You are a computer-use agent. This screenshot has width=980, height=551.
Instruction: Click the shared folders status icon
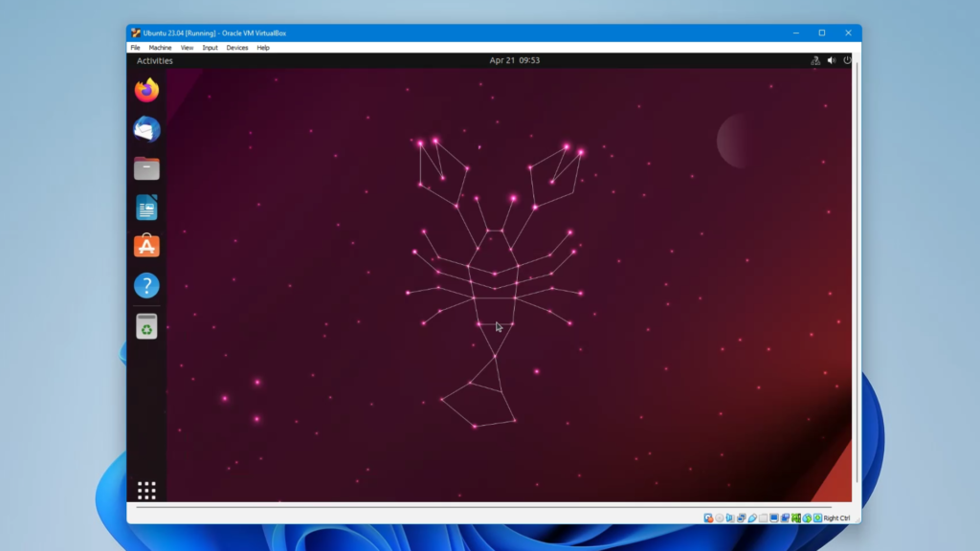[763, 518]
